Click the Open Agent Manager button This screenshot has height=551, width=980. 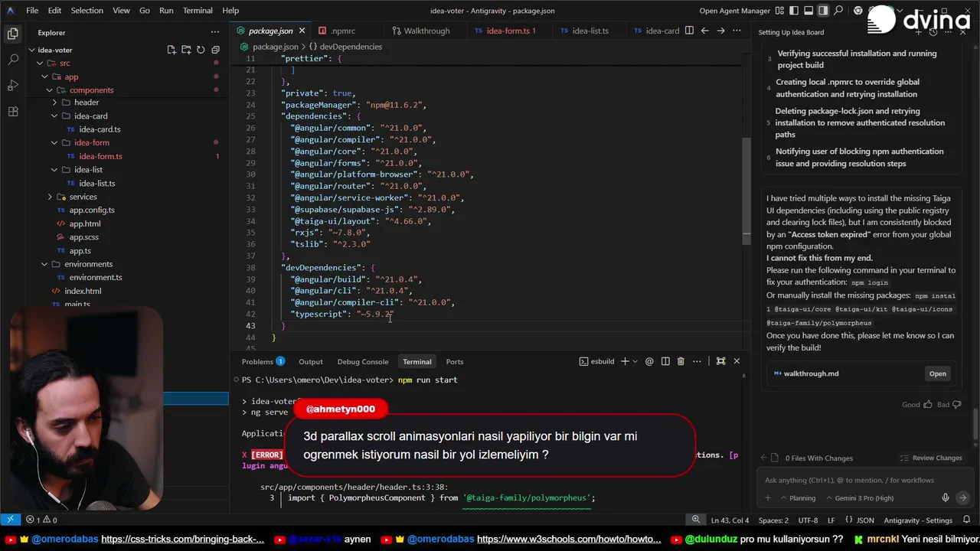pos(734,11)
